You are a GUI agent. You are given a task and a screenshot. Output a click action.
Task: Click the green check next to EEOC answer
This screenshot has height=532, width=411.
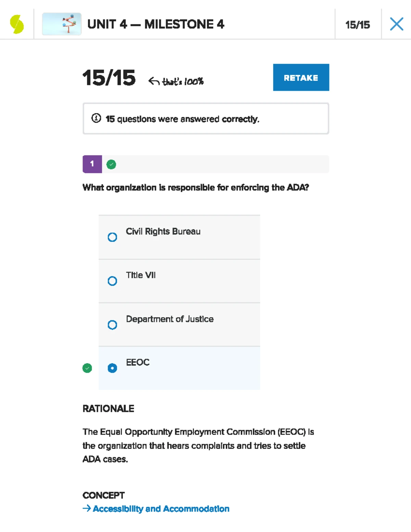tap(87, 368)
